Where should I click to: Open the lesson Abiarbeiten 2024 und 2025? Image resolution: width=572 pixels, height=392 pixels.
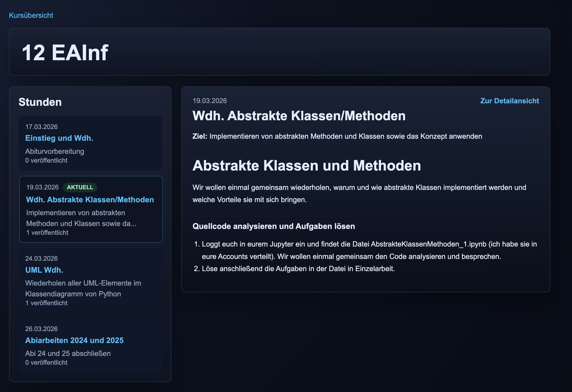click(x=74, y=340)
